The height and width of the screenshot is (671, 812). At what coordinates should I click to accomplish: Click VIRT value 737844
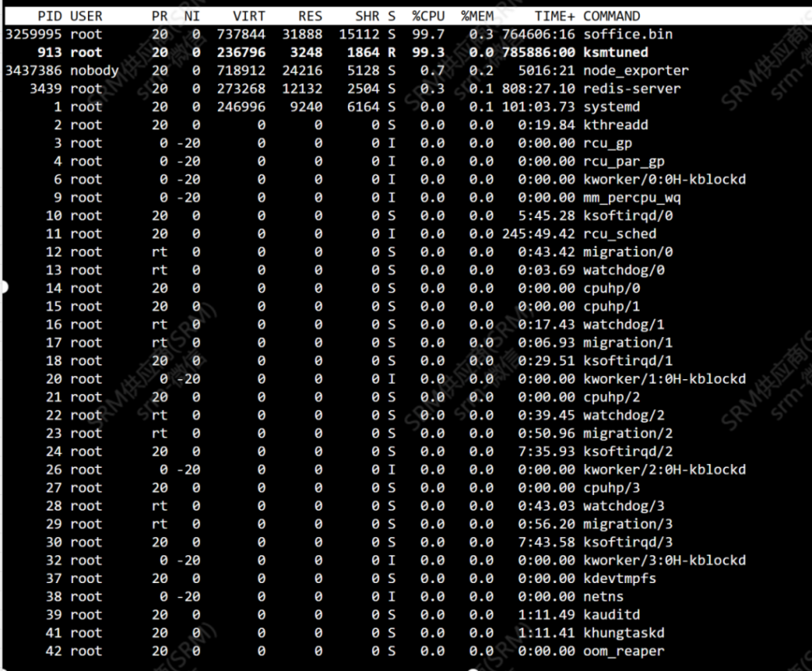tap(241, 34)
